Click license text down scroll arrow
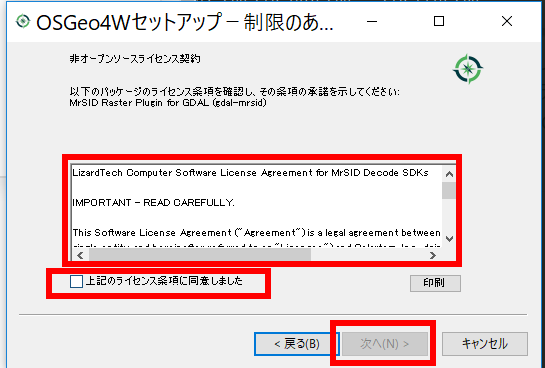545x368 pixels. coord(449,239)
